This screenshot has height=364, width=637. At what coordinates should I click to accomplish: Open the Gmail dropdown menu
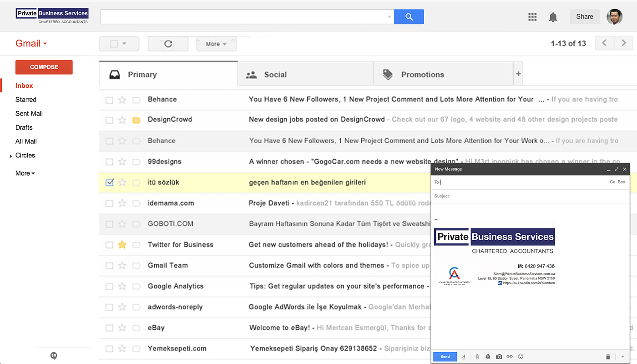pyautogui.click(x=31, y=44)
